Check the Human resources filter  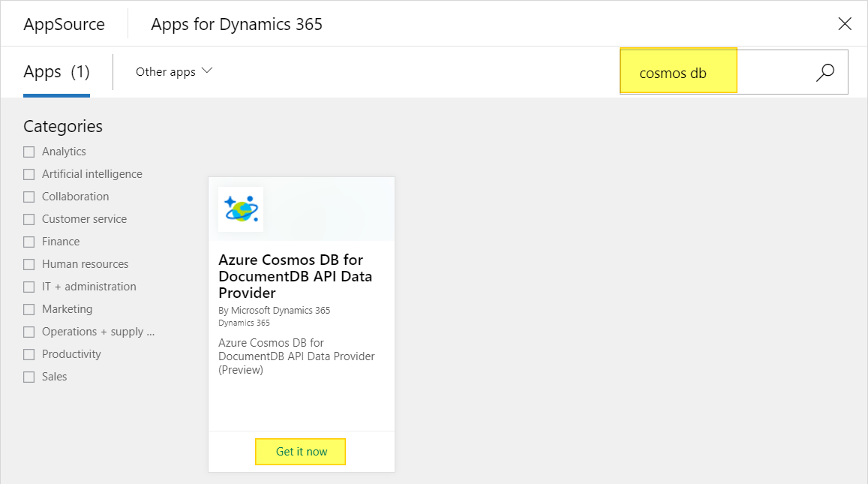[x=29, y=265]
